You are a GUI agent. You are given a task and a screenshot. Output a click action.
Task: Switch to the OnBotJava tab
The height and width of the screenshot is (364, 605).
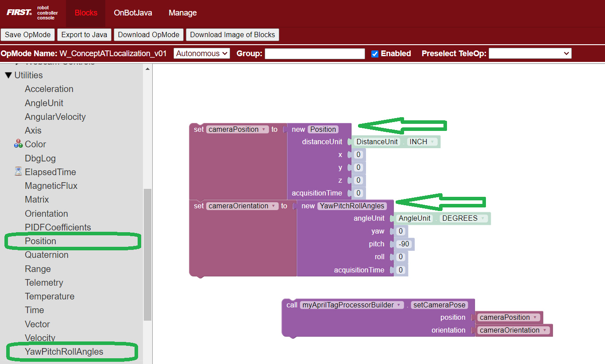click(x=133, y=13)
